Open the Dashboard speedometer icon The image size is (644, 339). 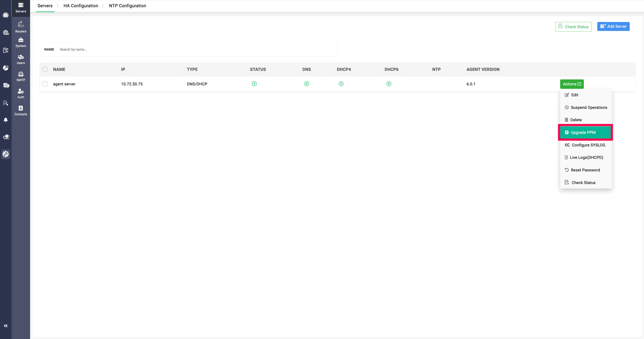(6, 15)
